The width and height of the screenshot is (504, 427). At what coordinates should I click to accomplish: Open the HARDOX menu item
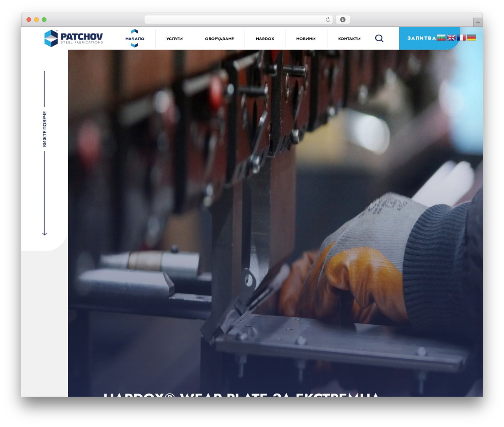coord(265,39)
